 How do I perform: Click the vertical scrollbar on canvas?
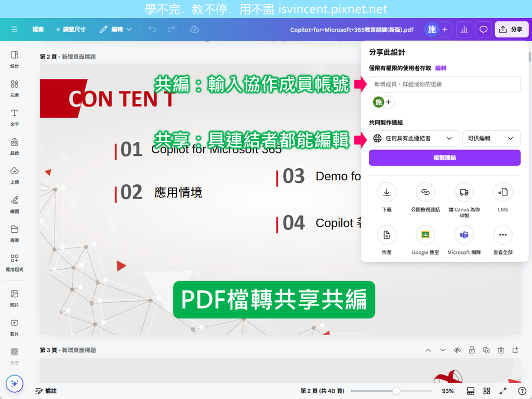[529, 57]
